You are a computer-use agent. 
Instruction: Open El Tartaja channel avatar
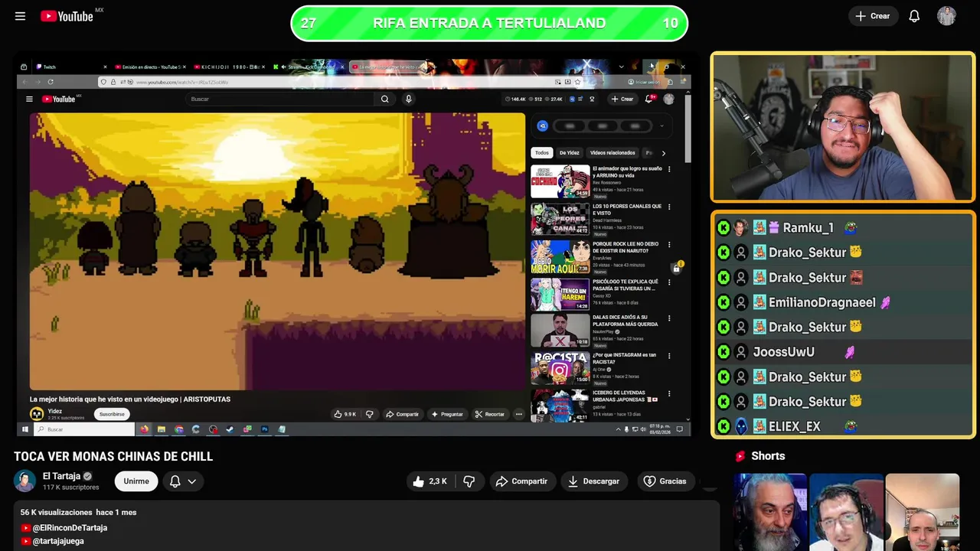(x=24, y=481)
